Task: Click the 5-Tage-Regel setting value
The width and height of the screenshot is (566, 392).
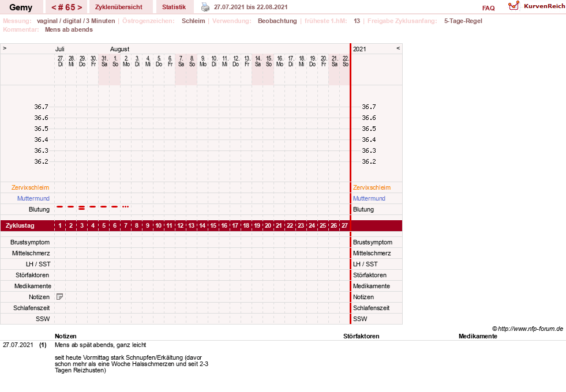Action: [x=463, y=21]
